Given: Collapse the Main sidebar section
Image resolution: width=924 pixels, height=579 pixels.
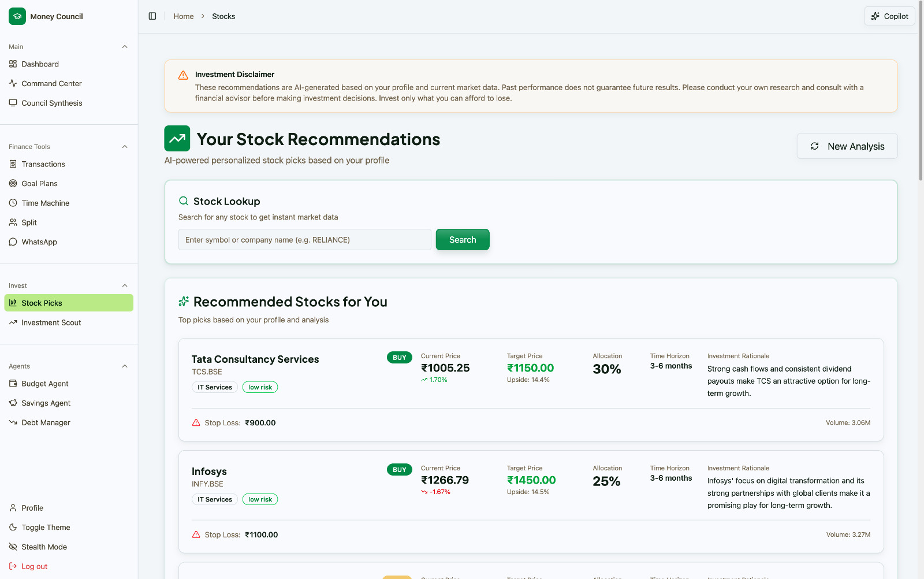Looking at the screenshot, I should 125,47.
